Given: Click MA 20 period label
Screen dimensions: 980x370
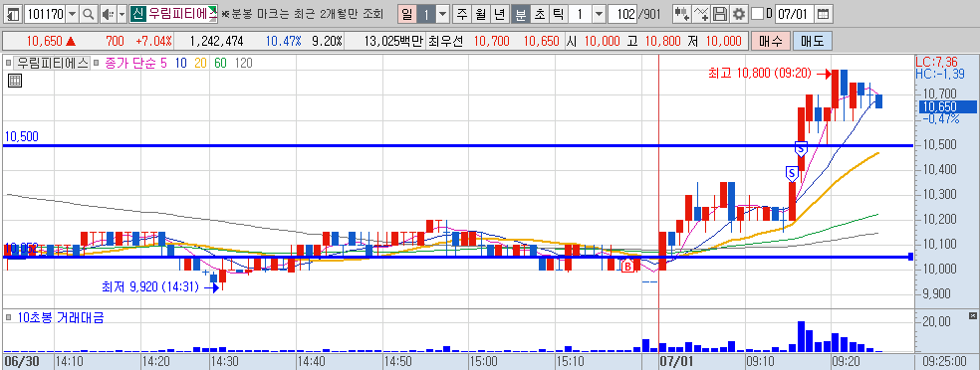Looking at the screenshot, I should 200,63.
